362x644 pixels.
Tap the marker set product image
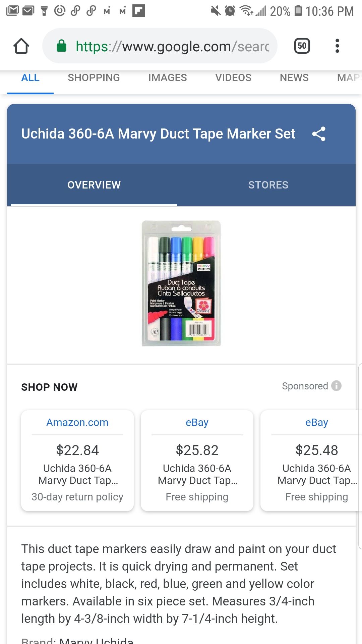181,283
